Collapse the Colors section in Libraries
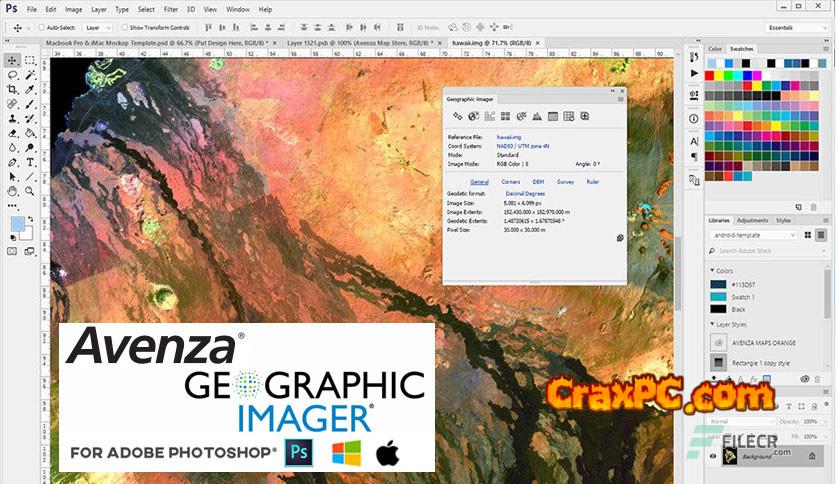This screenshot has height=484, width=836. tap(713, 271)
